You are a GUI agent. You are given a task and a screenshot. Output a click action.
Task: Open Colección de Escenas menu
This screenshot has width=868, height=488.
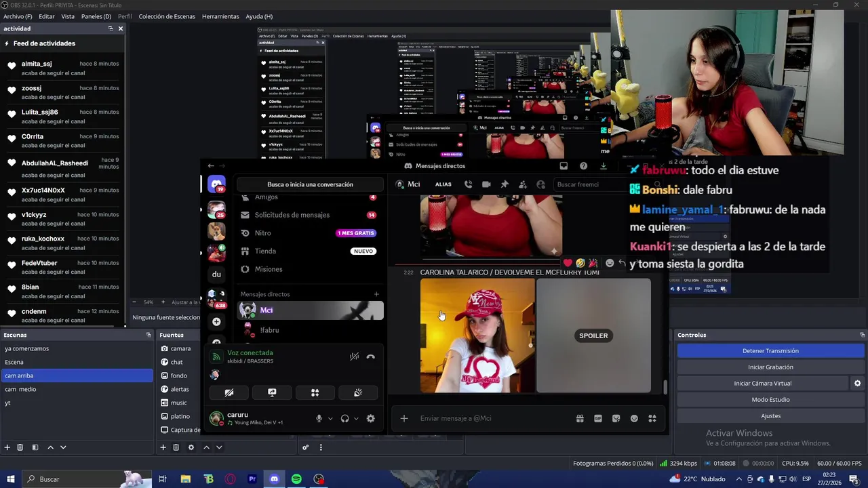167,16
